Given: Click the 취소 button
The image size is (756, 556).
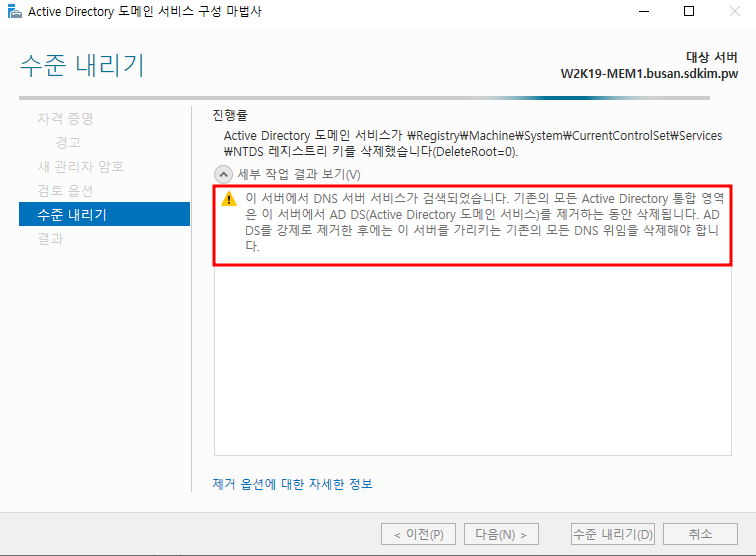Looking at the screenshot, I should tap(700, 534).
